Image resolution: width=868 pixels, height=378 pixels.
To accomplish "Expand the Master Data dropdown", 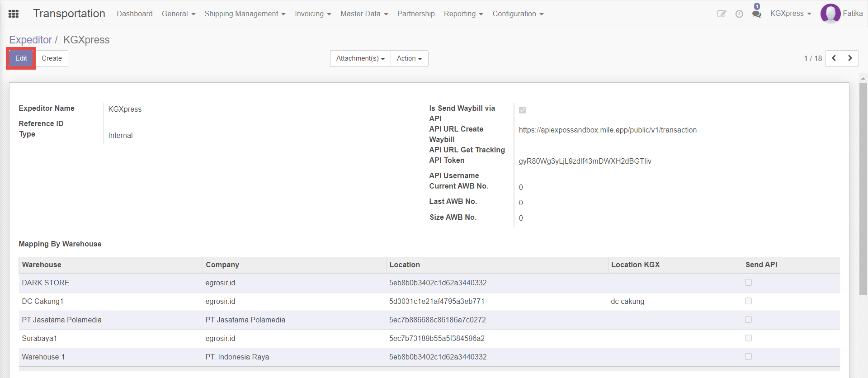I will 364,14.
